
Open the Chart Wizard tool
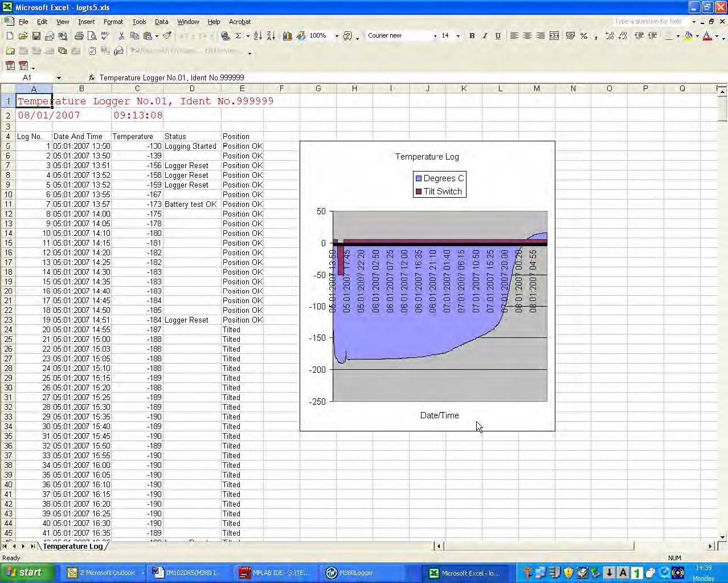coord(287,36)
